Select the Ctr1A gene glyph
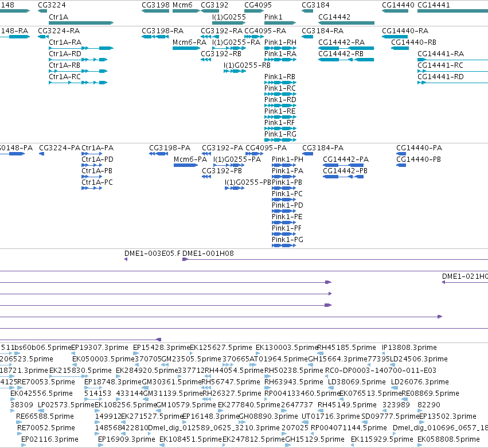 click(81, 23)
